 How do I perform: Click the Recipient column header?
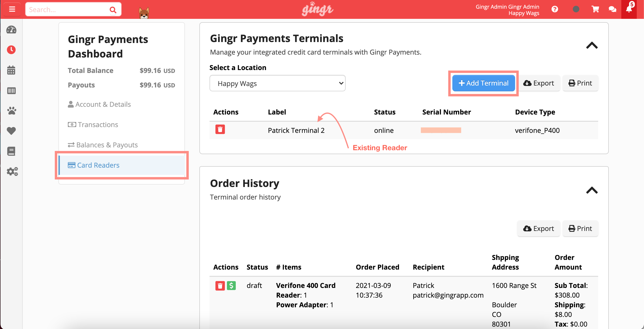click(428, 267)
